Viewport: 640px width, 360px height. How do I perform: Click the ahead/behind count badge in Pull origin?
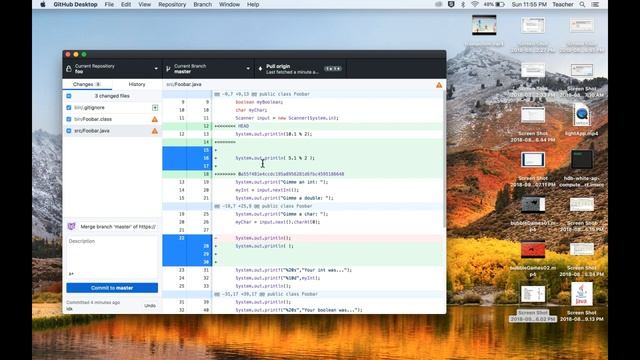333,69
